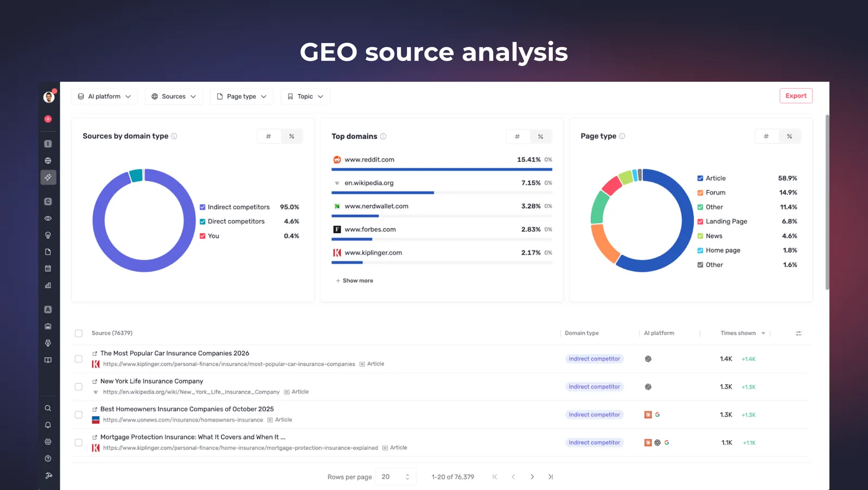This screenshot has width=868, height=490.
Task: Go to next page arrow
Action: [532, 477]
